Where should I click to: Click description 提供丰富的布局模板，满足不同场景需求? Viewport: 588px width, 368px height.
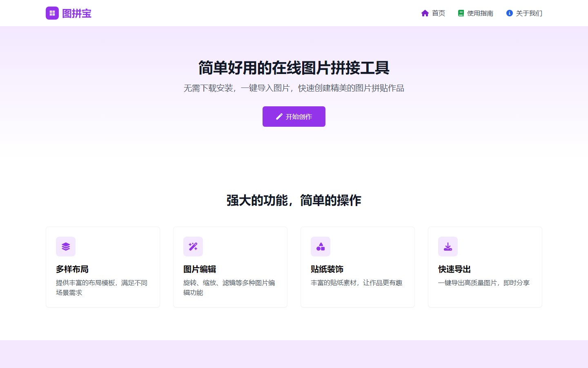[x=102, y=287]
